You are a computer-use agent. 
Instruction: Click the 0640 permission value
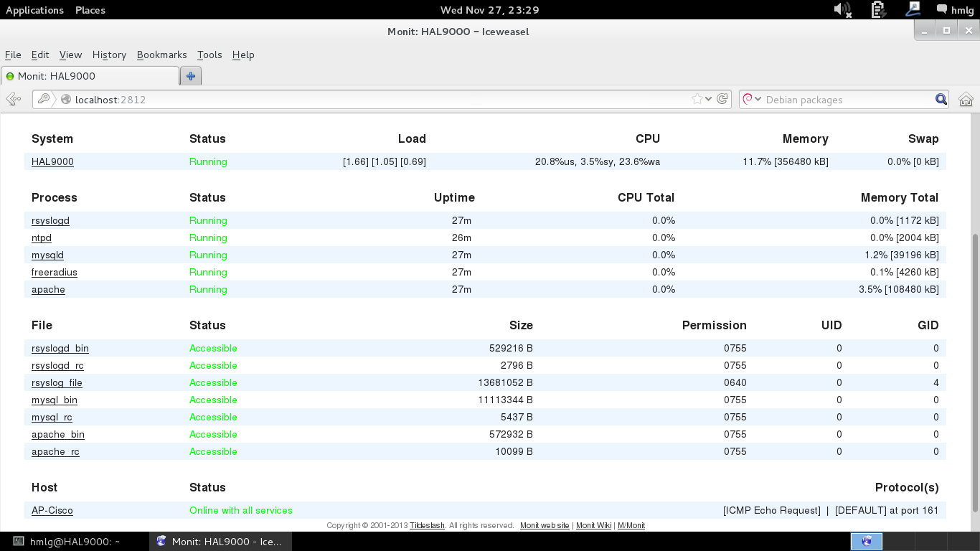(735, 382)
